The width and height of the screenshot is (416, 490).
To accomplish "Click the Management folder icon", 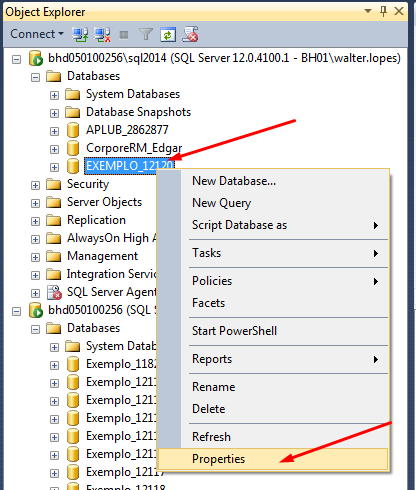I will [54, 256].
